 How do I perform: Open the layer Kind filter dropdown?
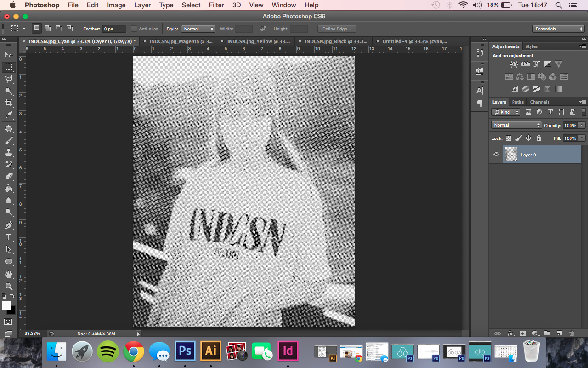505,112
